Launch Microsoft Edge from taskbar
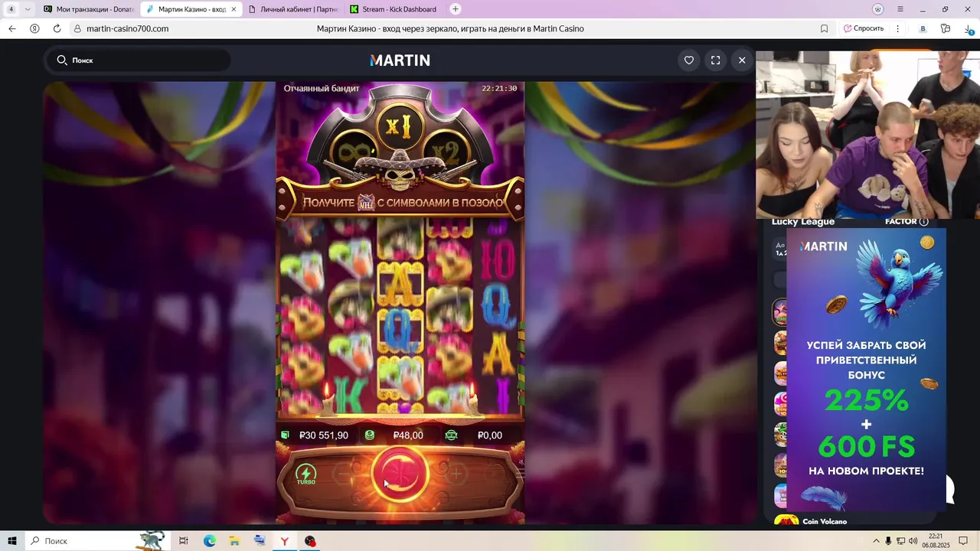Viewport: 980px width, 551px height. (209, 541)
